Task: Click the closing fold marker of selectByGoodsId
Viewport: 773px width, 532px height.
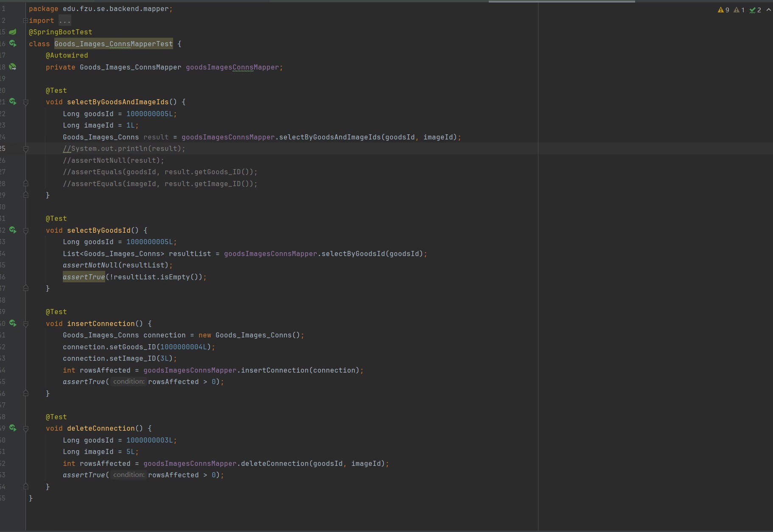Action: 25,288
